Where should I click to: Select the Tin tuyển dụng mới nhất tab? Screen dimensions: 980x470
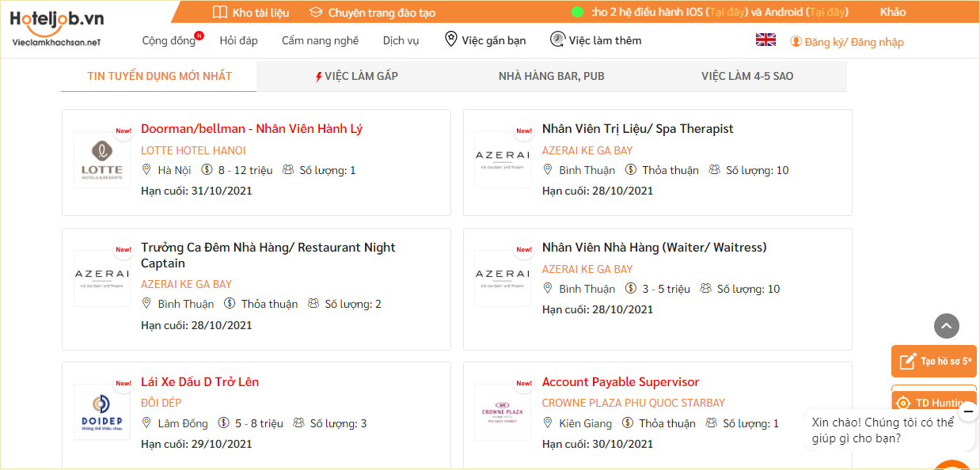pyautogui.click(x=159, y=77)
